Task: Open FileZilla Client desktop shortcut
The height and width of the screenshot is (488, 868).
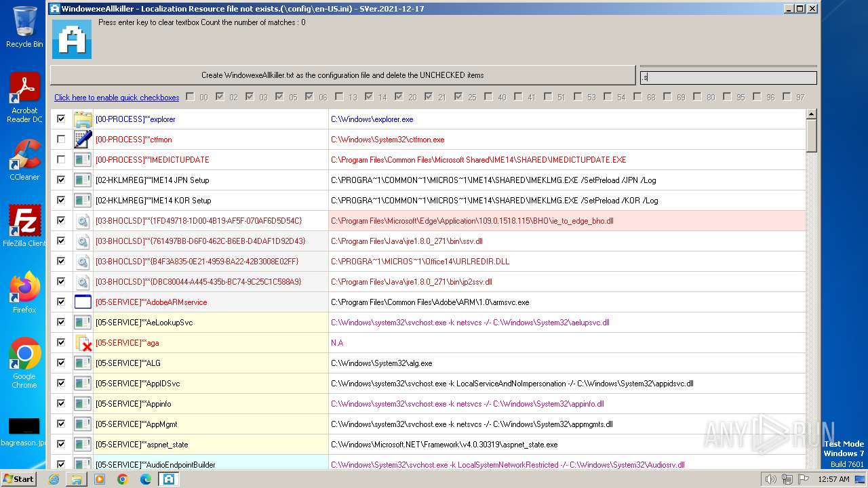Action: 24,226
